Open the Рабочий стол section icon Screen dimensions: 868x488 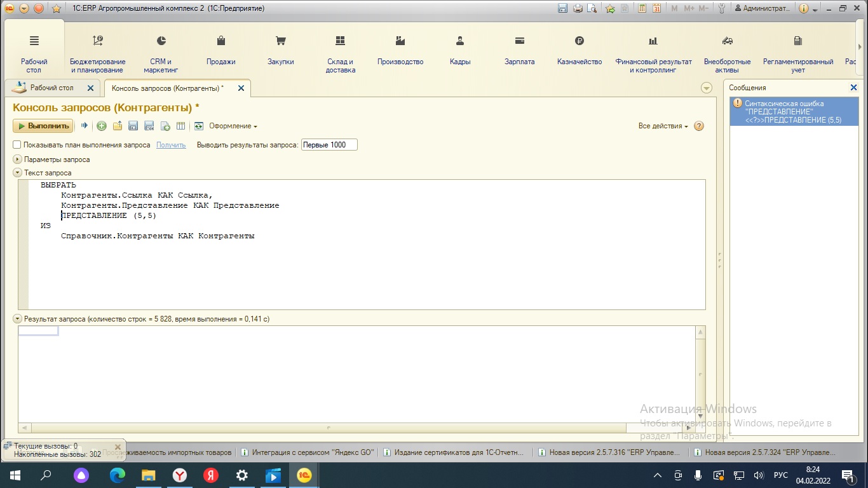click(x=34, y=41)
